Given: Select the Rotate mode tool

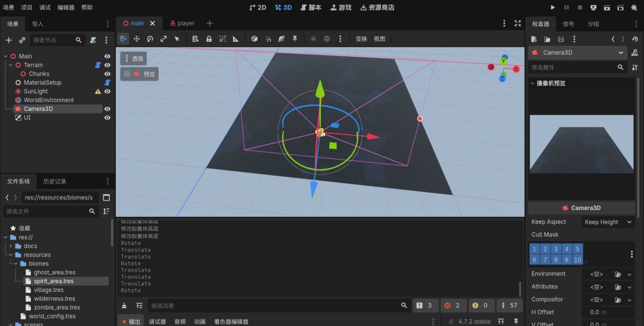Looking at the screenshot, I should pos(150,39).
